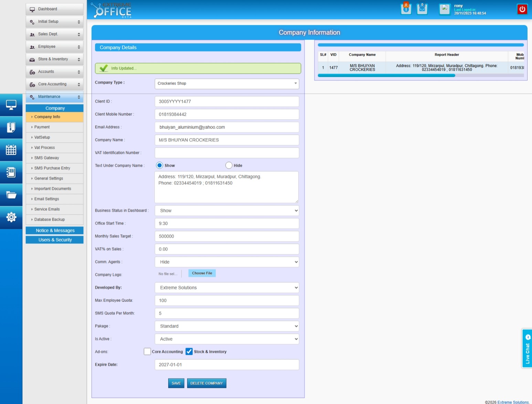
Task: Enable the Core Accounting add-on checkbox
Action: (147, 351)
